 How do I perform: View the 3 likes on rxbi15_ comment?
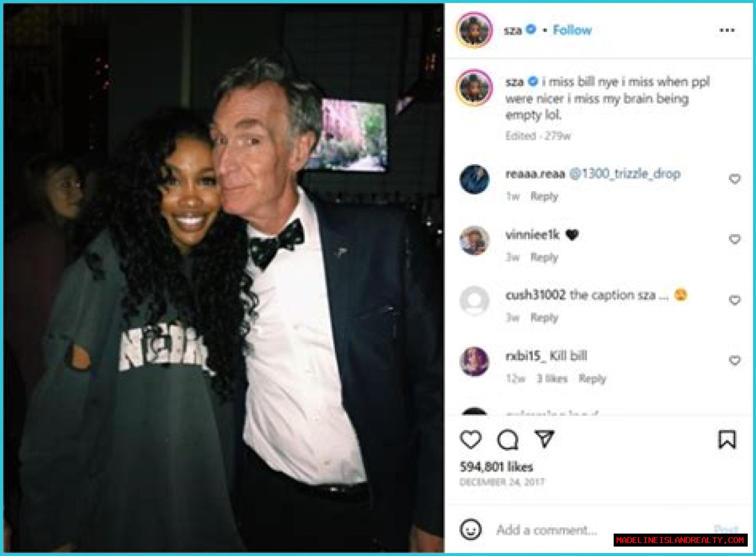(x=552, y=379)
